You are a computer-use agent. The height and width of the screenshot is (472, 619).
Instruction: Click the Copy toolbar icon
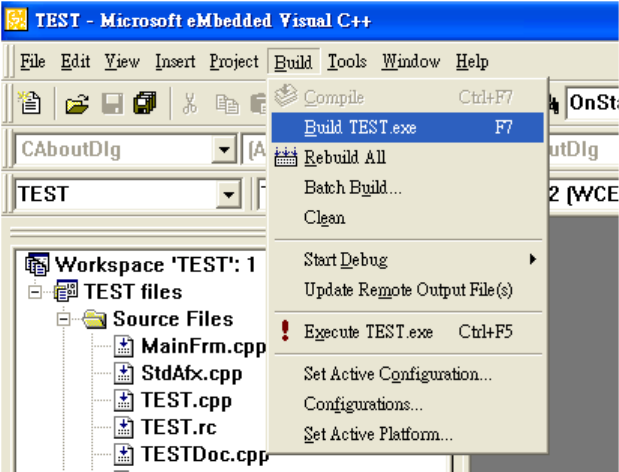pos(227,104)
